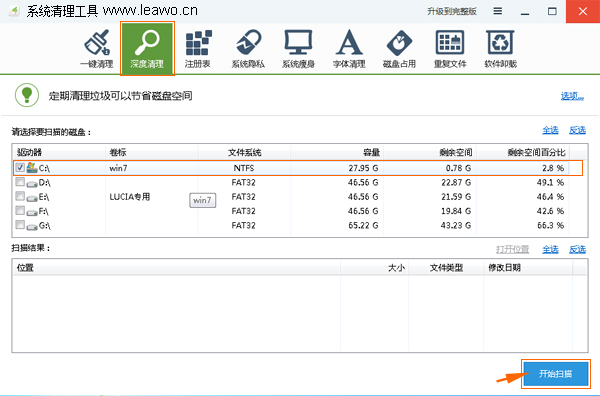The image size is (600, 396).
Task: Click the 46.4 % free percentage value
Action: tap(550, 197)
